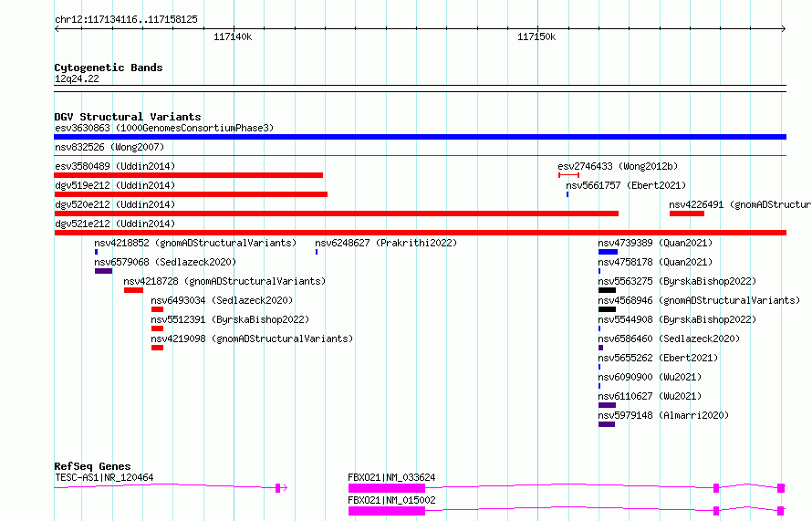Open nsv6493034 (Sedlazeck2020) variant

222,300
